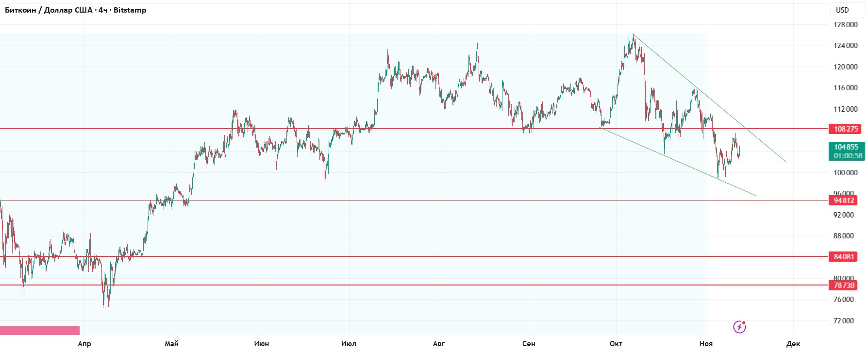Select the 108275 red price label
The width and height of the screenshot is (868, 352).
(x=846, y=129)
